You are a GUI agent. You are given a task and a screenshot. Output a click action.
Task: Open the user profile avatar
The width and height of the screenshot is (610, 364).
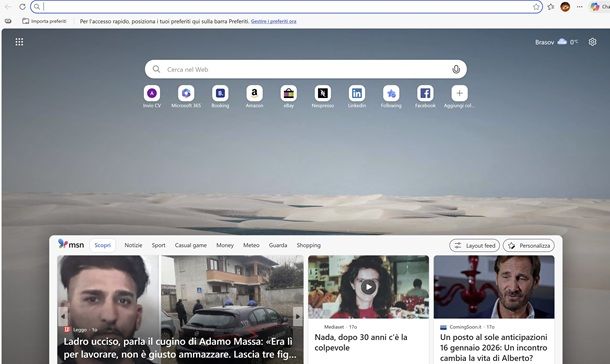click(565, 7)
